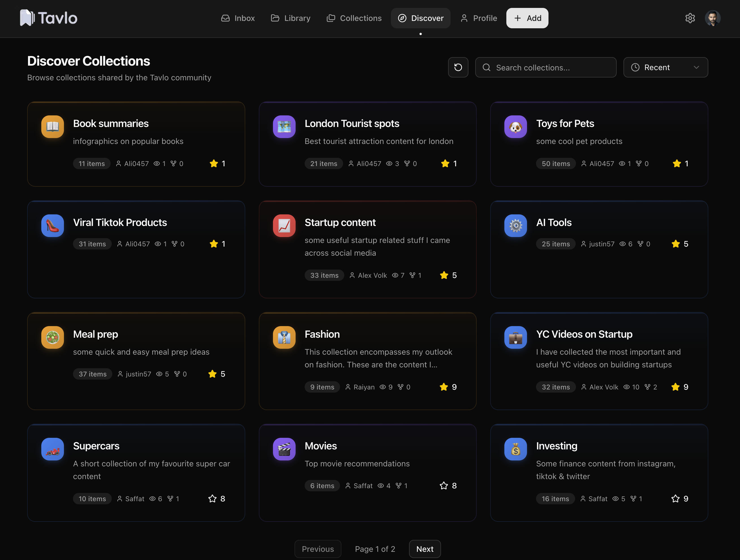This screenshot has height=560, width=740.
Task: Click the Movies clapperboard icon
Action: pyautogui.click(x=284, y=449)
